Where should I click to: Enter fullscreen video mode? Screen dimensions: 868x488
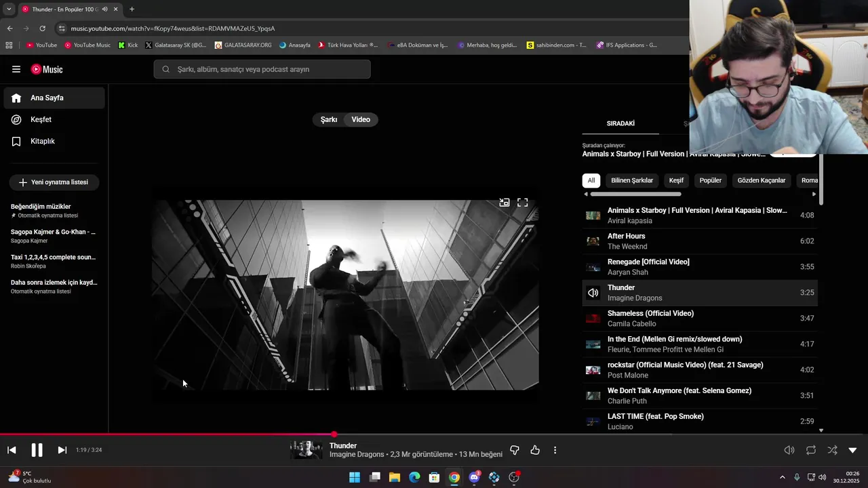[x=523, y=202]
